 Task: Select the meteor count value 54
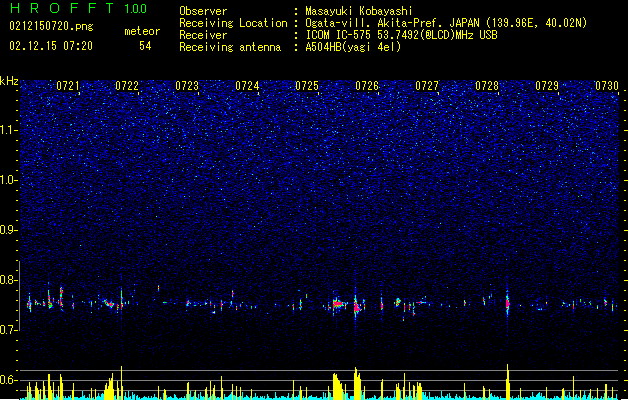click(145, 46)
